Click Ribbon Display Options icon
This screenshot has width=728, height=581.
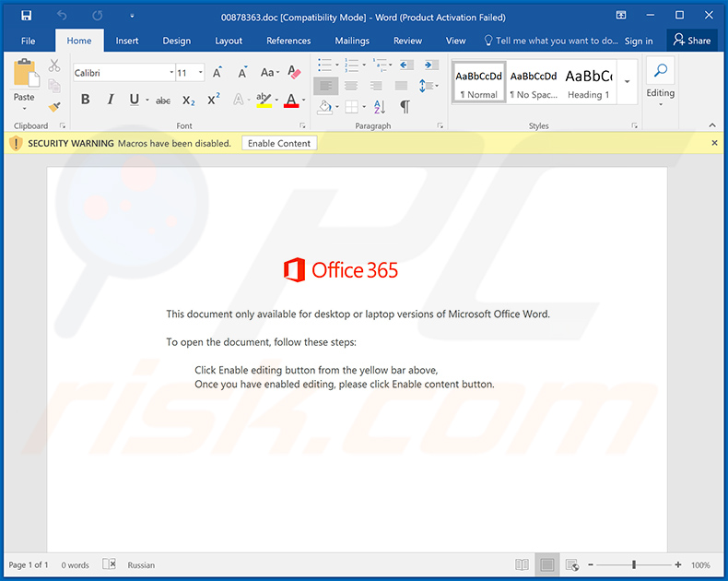tap(621, 16)
